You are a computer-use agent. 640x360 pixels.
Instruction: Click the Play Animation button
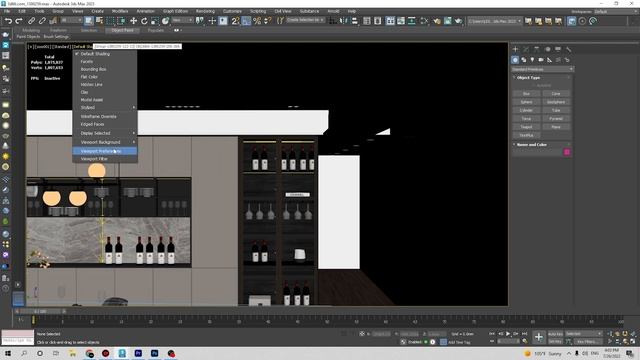(508, 334)
